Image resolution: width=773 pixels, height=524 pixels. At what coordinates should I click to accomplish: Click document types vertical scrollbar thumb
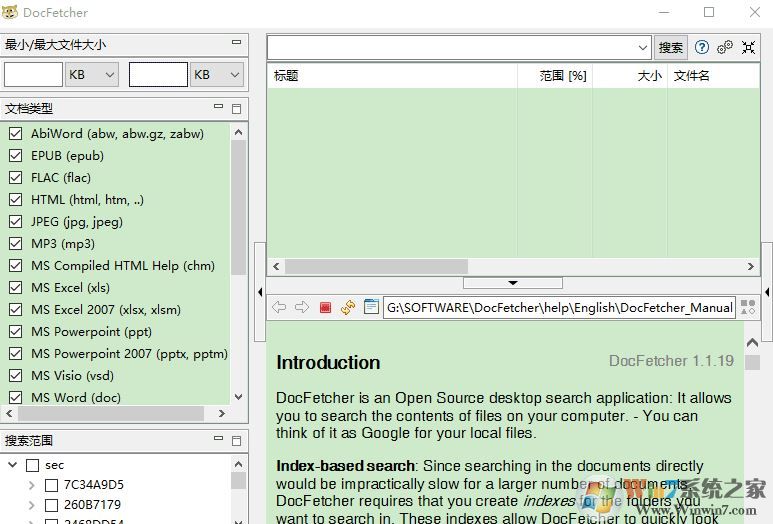[239, 208]
